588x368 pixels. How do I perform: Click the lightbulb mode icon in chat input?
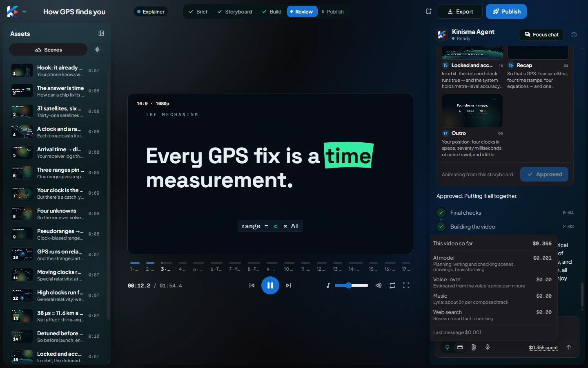click(x=447, y=347)
